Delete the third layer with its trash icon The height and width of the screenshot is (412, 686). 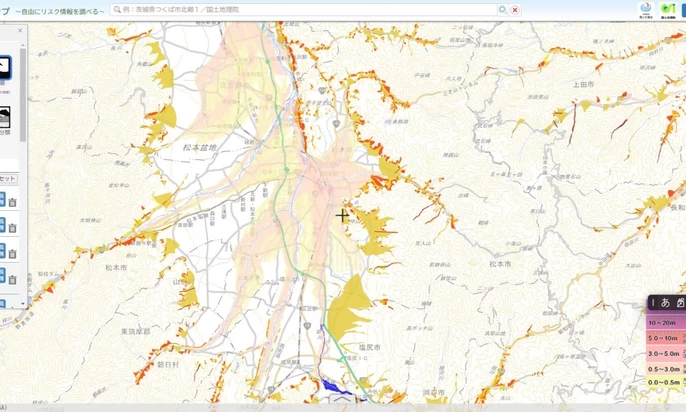click(x=13, y=253)
